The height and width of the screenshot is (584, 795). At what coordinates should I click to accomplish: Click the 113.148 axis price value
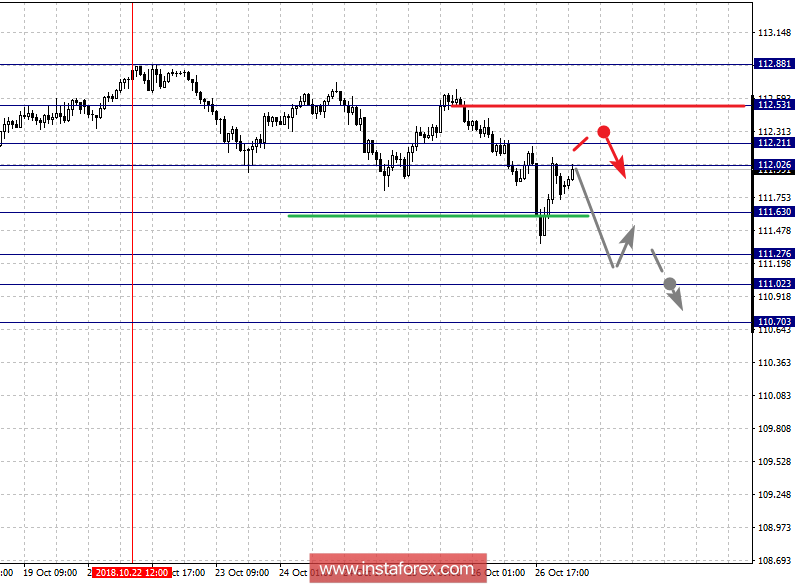tap(774, 33)
